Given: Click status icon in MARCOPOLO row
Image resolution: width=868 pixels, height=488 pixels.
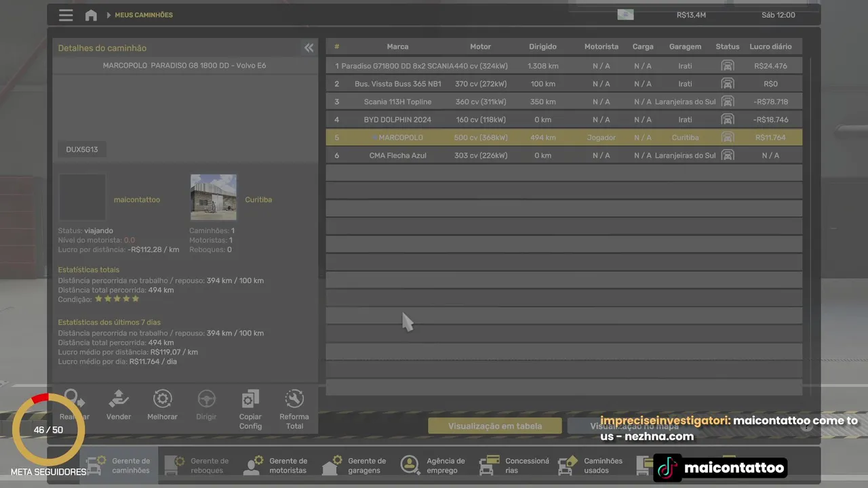Looking at the screenshot, I should tap(728, 138).
